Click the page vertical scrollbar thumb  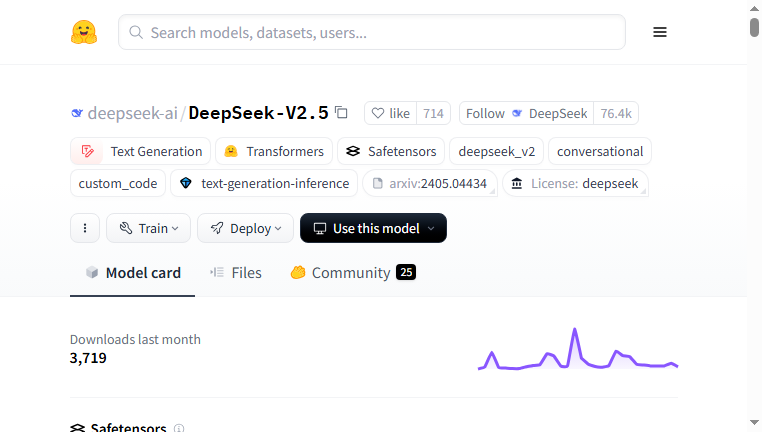tap(754, 27)
